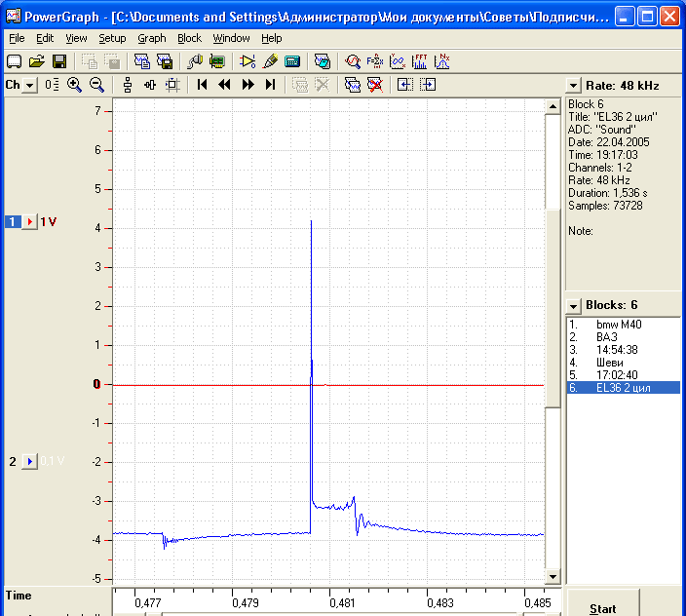Toggle channel 2 blue arrow visibility
686x616 pixels.
(29, 461)
